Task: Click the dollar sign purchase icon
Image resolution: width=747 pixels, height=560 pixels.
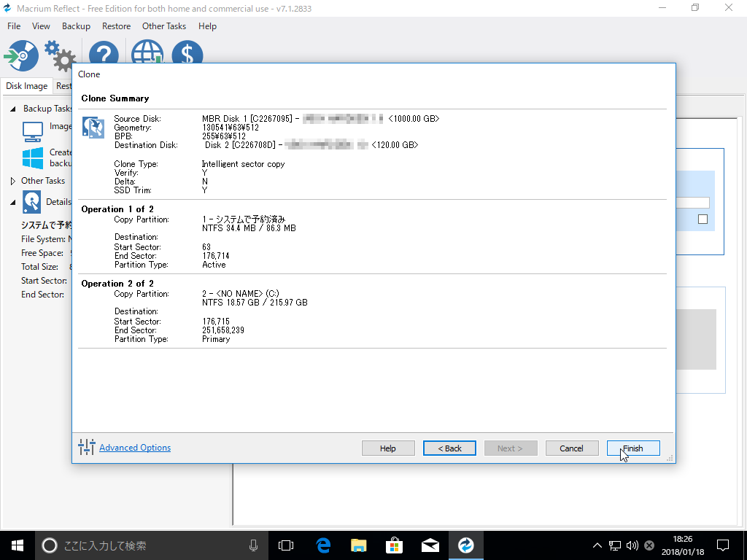Action: coord(187,52)
